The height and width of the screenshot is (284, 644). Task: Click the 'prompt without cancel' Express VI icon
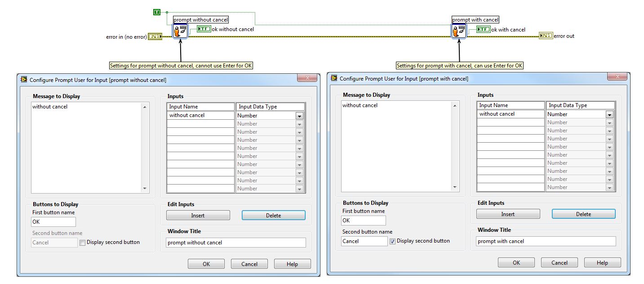point(180,31)
